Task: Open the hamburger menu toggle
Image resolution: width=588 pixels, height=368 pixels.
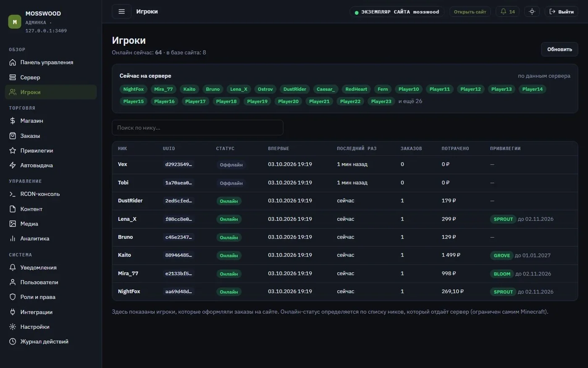Action: click(121, 11)
